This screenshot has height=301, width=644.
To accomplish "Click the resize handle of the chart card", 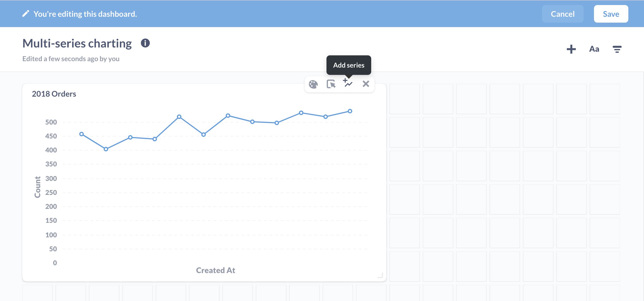I will coord(380,275).
